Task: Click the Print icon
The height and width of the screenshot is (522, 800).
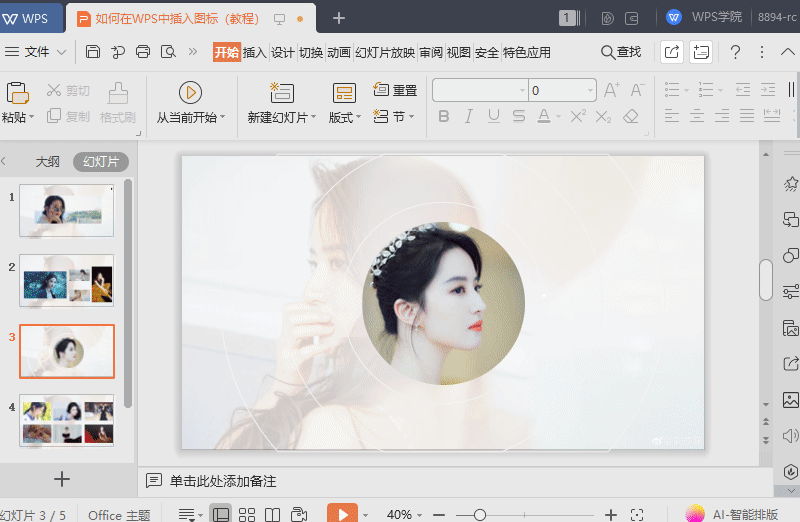Action: 143,52
